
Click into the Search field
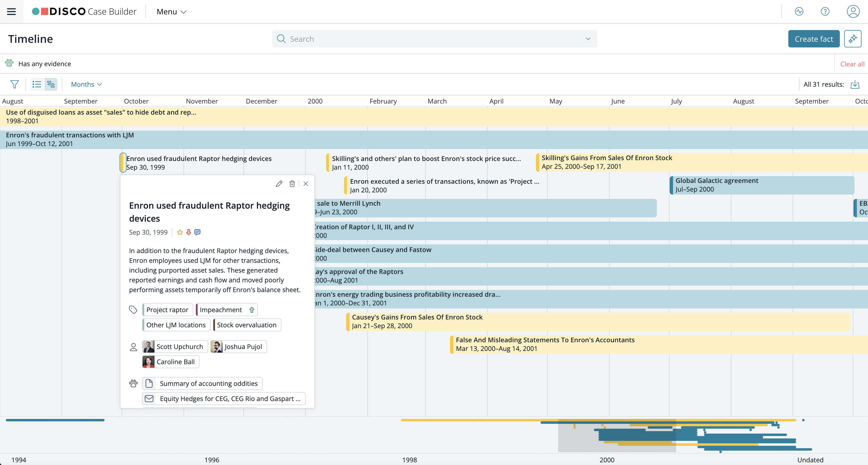pos(435,39)
